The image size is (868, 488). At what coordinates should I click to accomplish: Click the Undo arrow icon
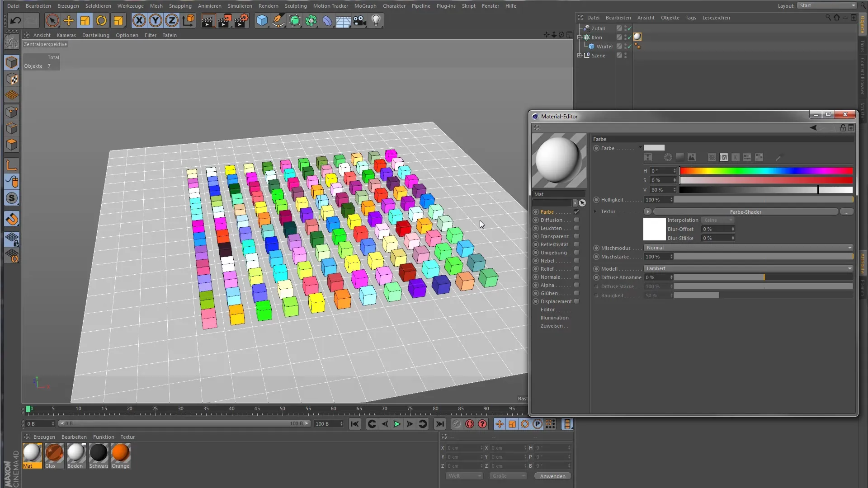pos(16,20)
